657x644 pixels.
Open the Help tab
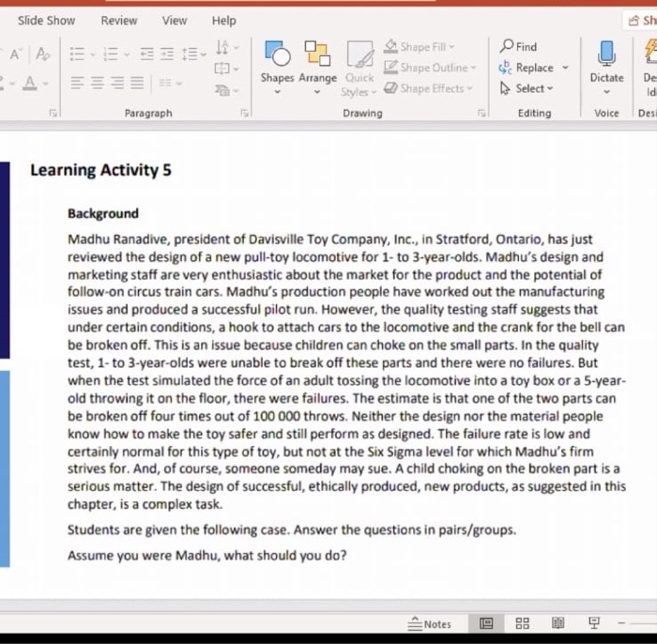coord(223,21)
